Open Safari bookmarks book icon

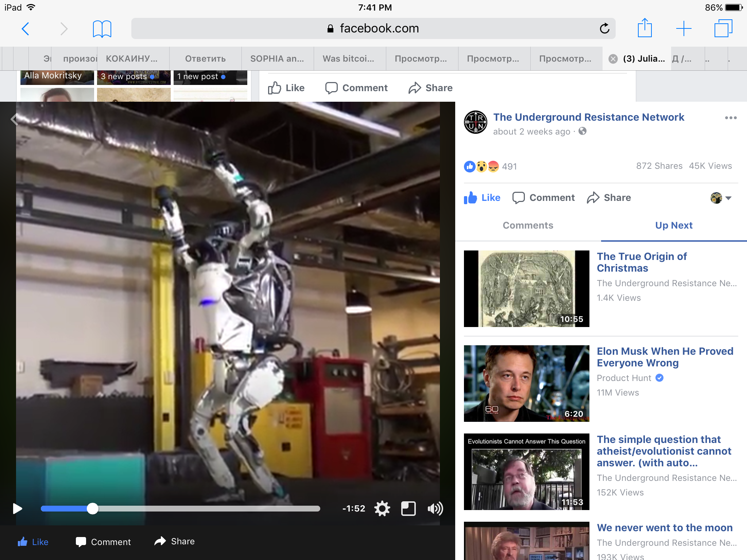point(102,29)
